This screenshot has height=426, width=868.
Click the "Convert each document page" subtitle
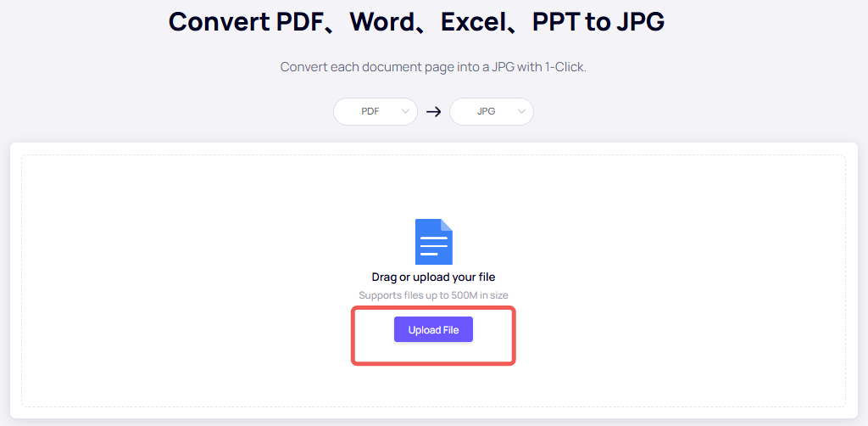click(433, 68)
